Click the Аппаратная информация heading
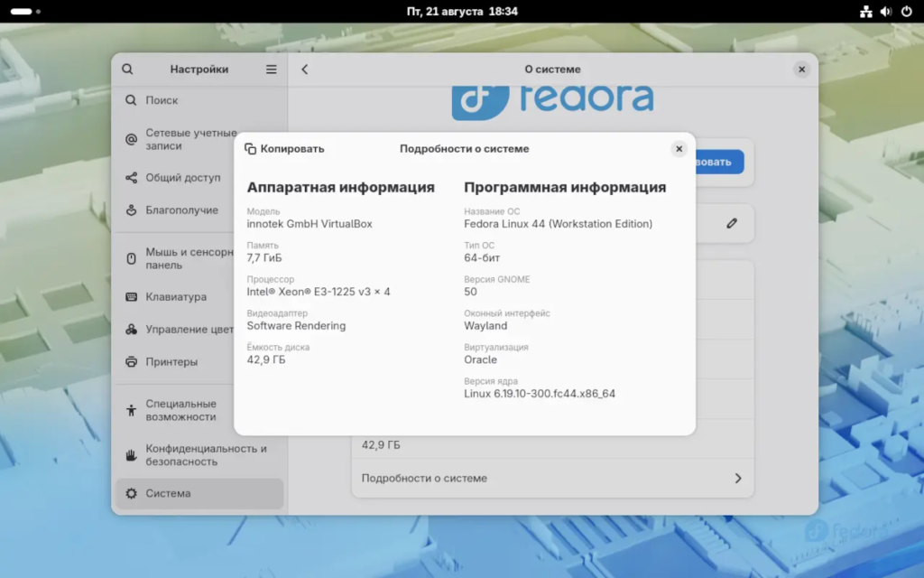Image resolution: width=924 pixels, height=578 pixels. pos(340,187)
